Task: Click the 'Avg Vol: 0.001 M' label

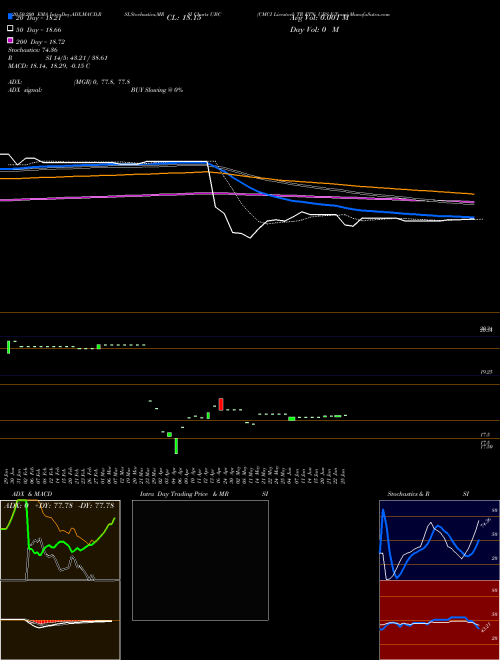Action: click(319, 18)
